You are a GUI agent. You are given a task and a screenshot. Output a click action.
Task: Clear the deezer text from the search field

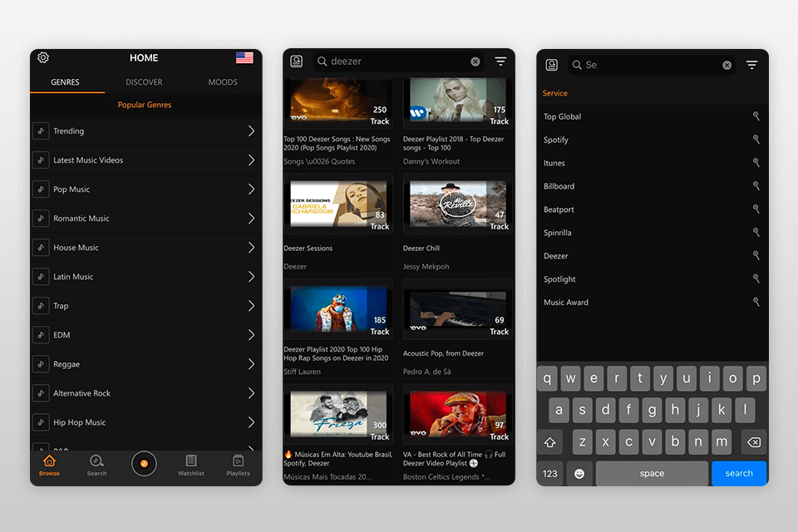(475, 61)
